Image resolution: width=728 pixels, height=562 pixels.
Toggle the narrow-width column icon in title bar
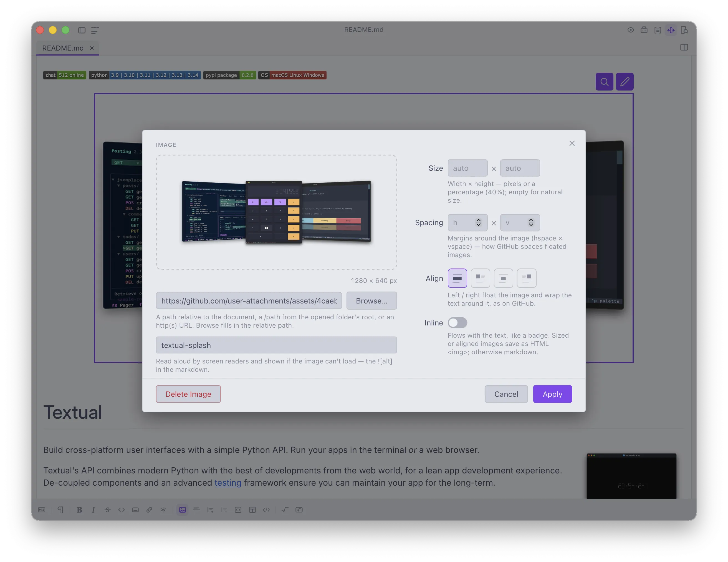coord(671,30)
